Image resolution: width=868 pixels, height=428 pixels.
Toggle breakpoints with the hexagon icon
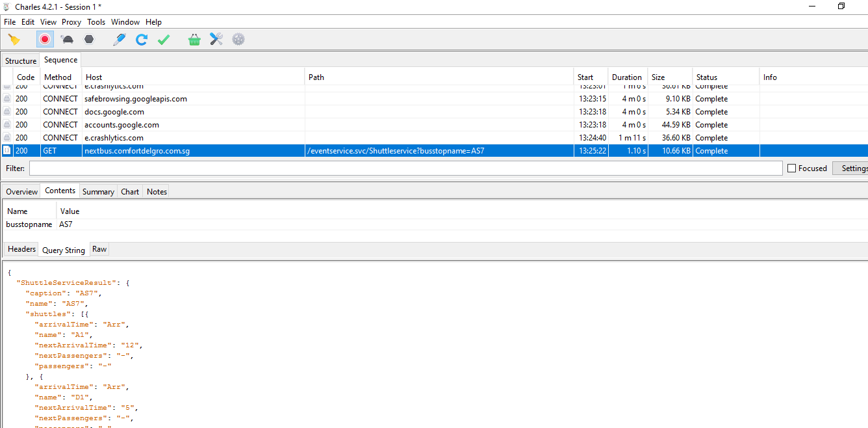(x=89, y=39)
